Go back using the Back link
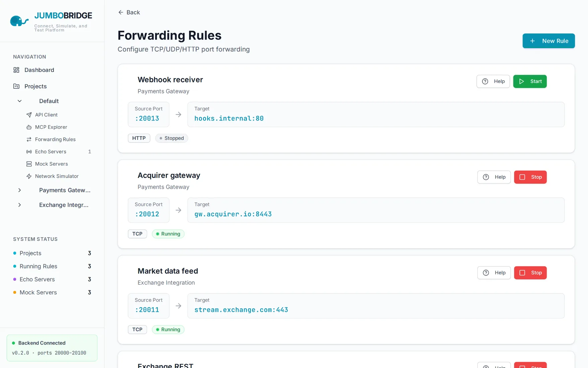The height and width of the screenshot is (368, 588). pyautogui.click(x=129, y=12)
